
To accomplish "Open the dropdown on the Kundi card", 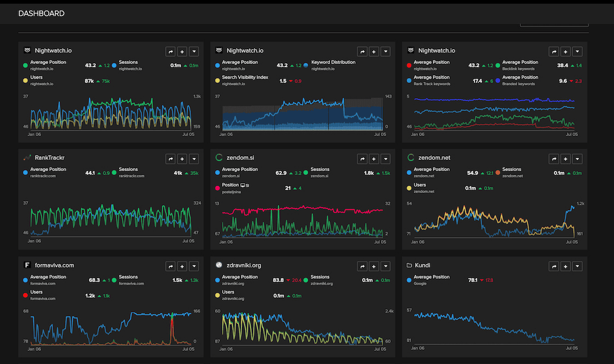I will (x=577, y=266).
